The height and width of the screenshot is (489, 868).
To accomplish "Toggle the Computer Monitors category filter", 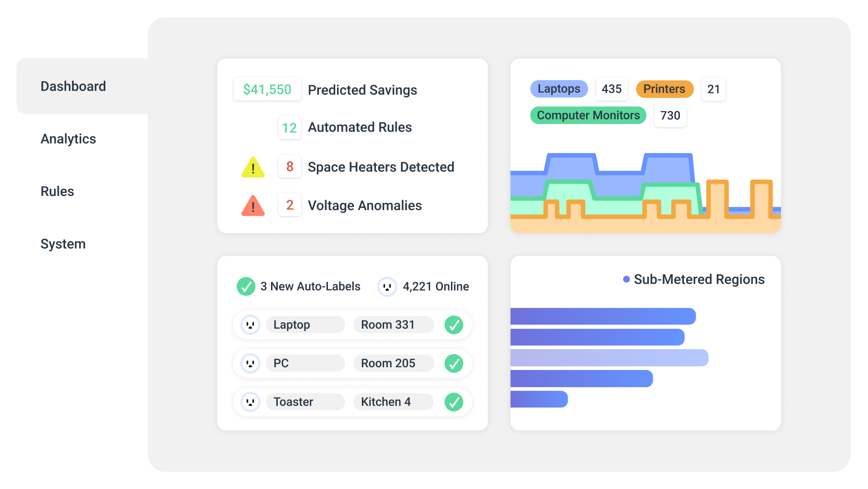I will 588,115.
